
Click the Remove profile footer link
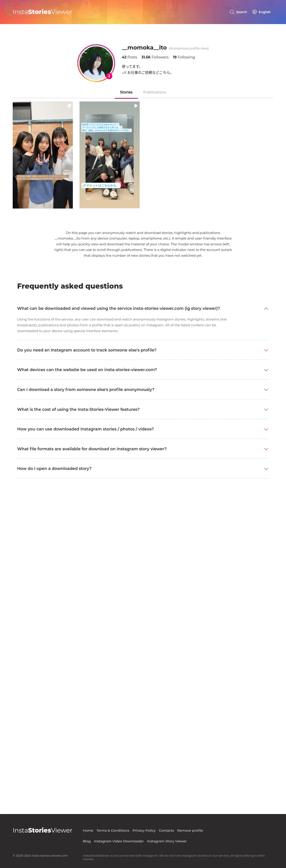(x=190, y=830)
